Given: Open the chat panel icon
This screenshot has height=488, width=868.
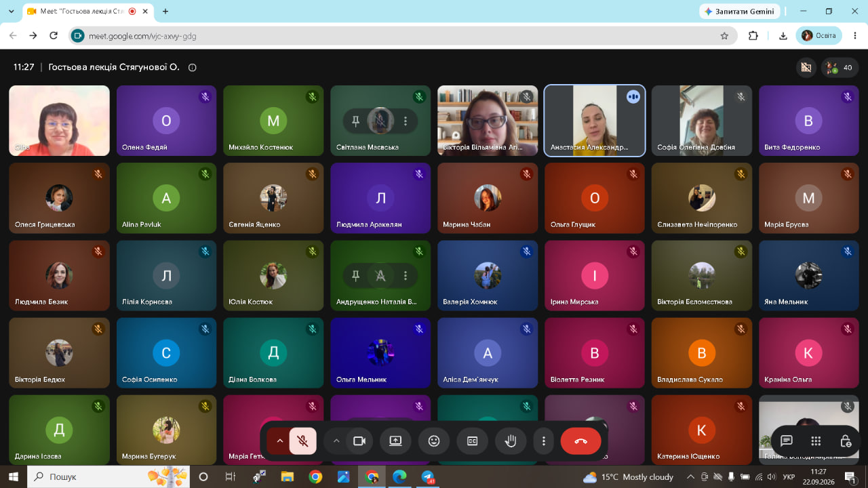Looking at the screenshot, I should click(x=787, y=441).
